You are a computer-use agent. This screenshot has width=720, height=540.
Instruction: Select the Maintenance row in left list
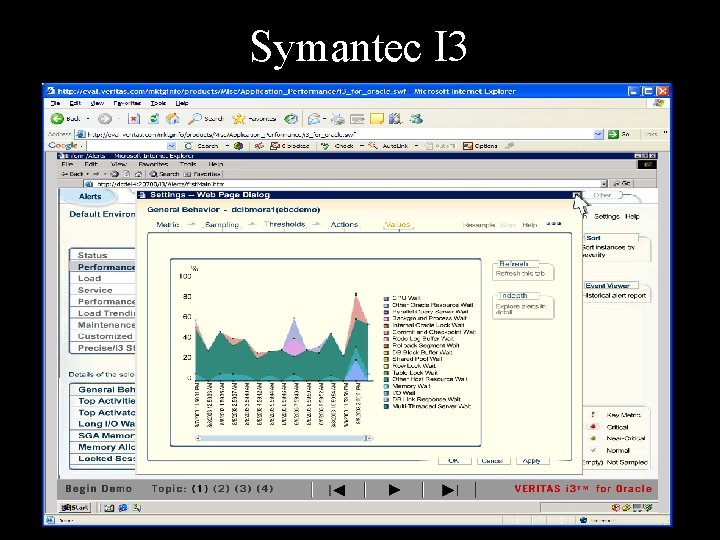103,325
